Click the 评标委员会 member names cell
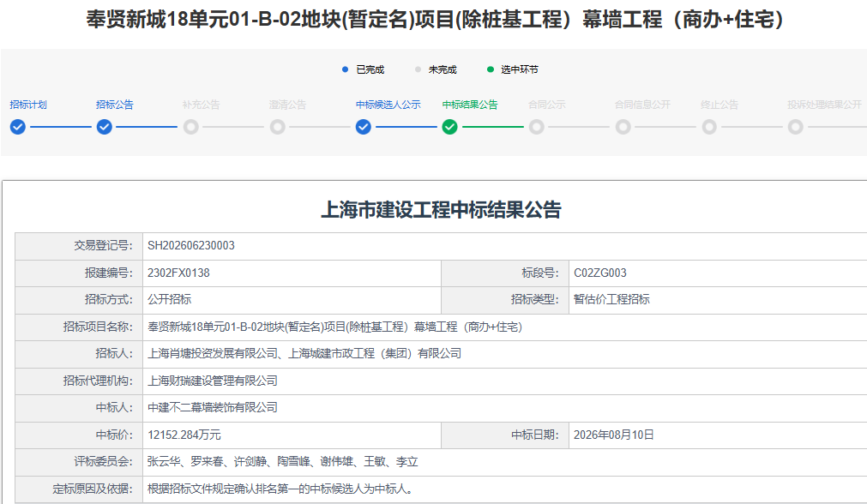Viewport: 867px width, 504px height. click(x=505, y=462)
